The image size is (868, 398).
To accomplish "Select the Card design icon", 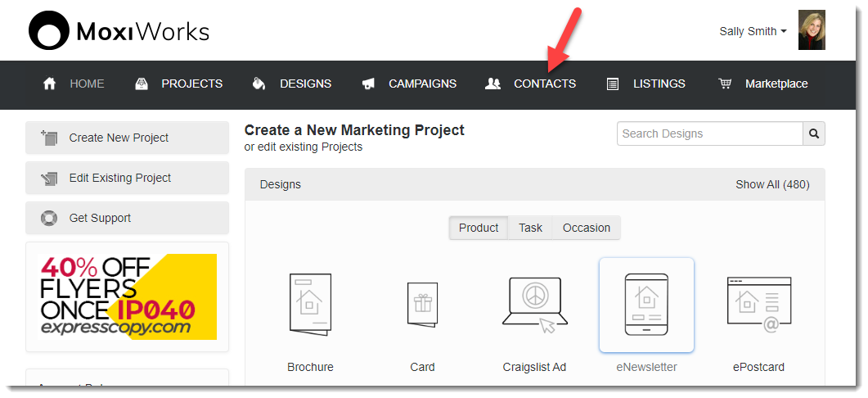I will click(x=422, y=305).
